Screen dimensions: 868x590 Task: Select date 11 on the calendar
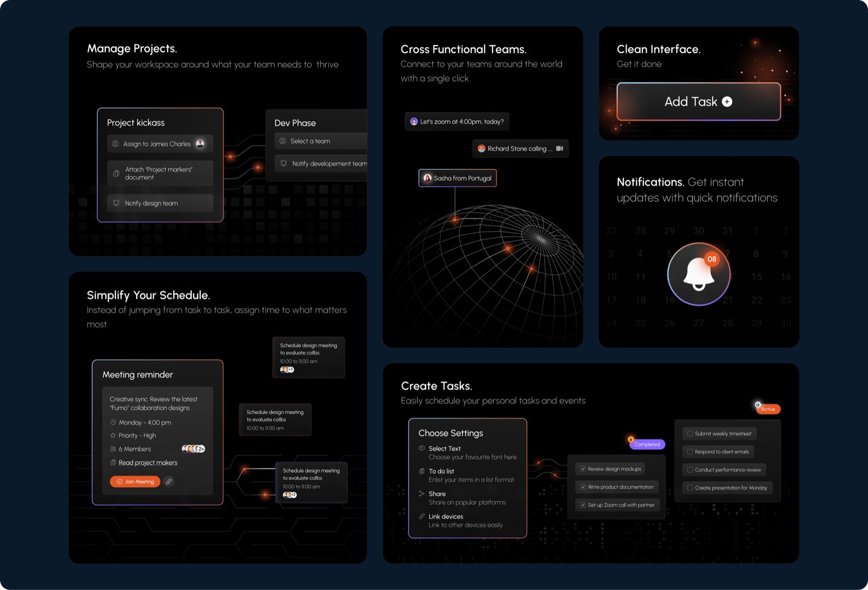(x=640, y=277)
